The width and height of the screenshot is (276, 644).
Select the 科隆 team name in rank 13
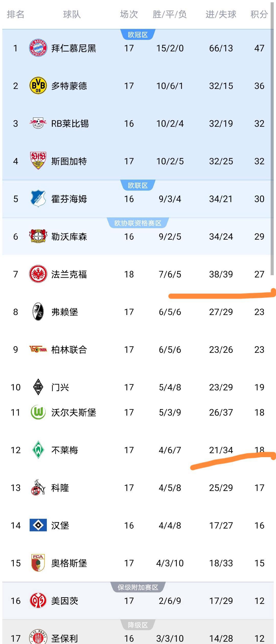60,488
